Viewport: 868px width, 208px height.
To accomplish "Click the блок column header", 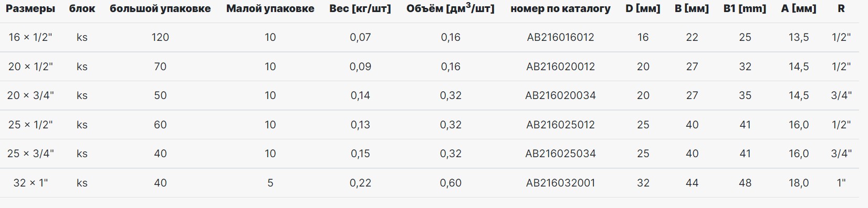I will (82, 9).
